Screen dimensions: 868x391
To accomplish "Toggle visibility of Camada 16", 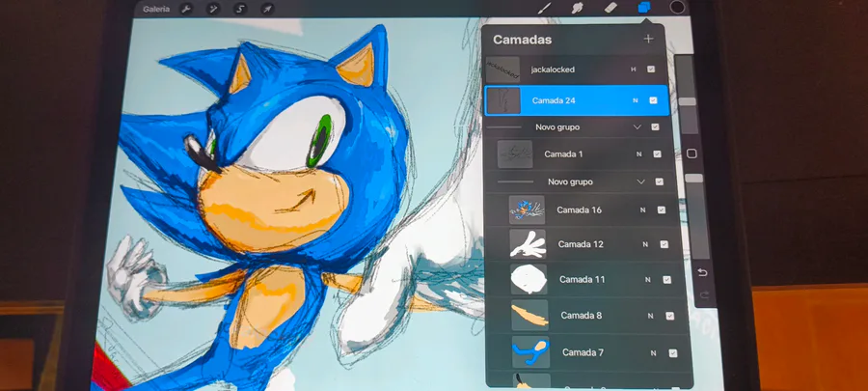I will click(x=662, y=209).
